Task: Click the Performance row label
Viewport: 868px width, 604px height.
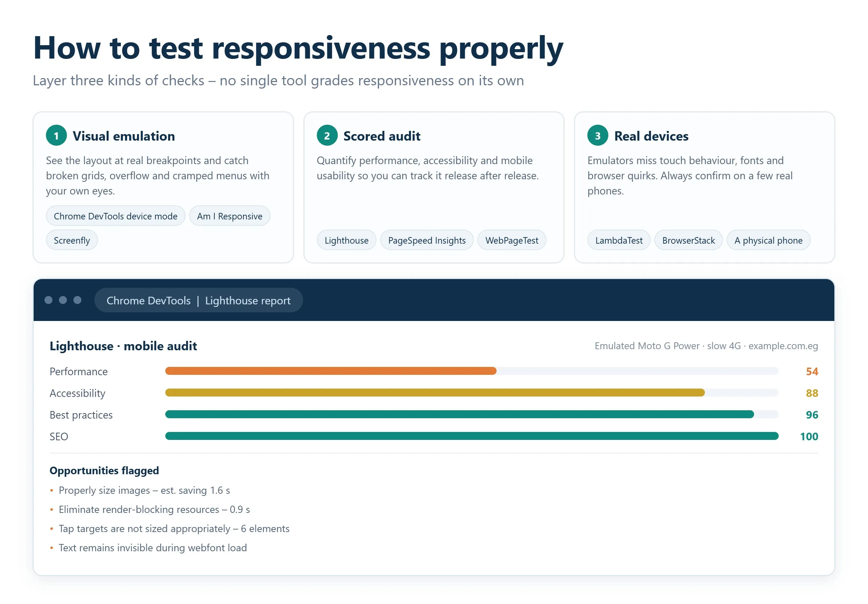Action: point(78,371)
